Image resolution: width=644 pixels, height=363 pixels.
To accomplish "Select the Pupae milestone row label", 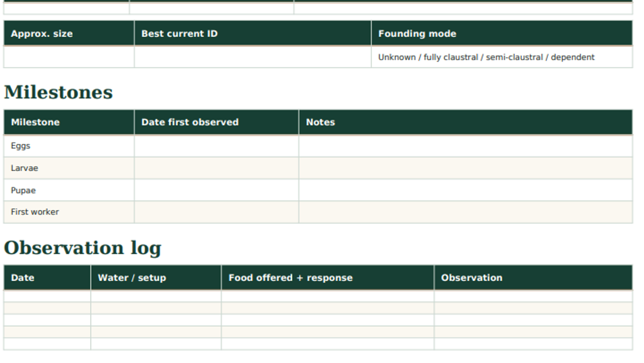I will point(23,190).
